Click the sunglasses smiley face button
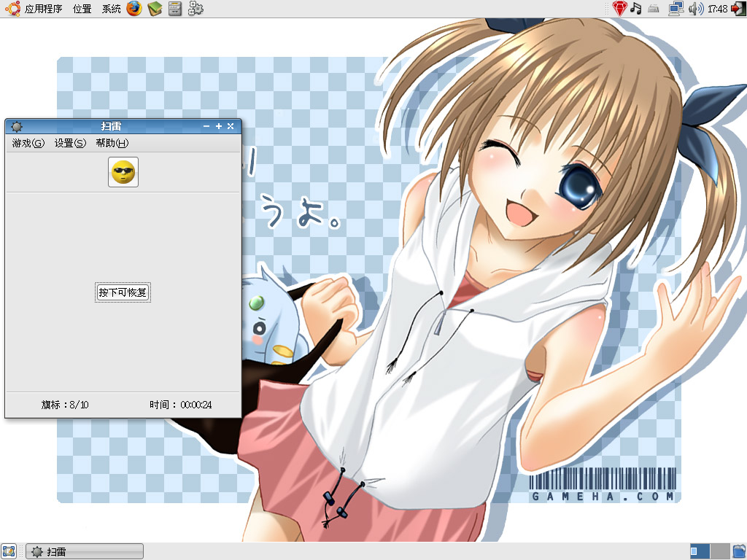This screenshot has width=747, height=560. [x=123, y=172]
